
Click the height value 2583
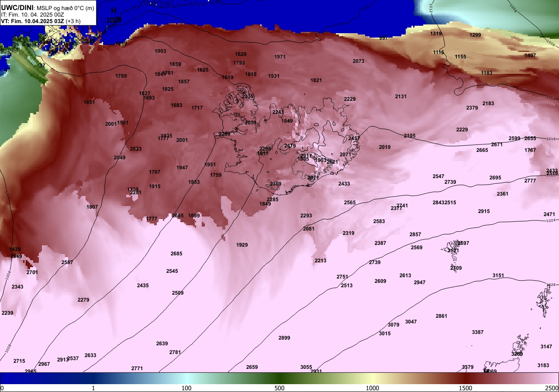click(379, 221)
